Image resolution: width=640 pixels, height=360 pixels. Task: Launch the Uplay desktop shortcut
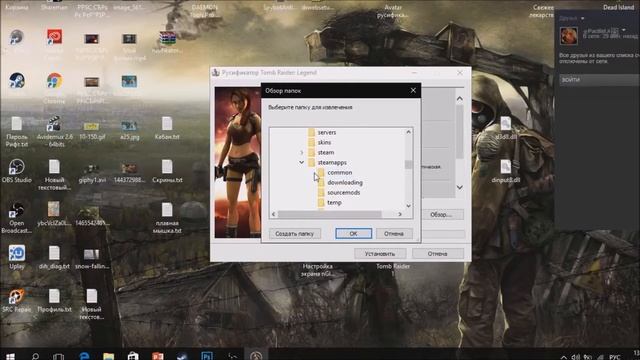coord(17,253)
